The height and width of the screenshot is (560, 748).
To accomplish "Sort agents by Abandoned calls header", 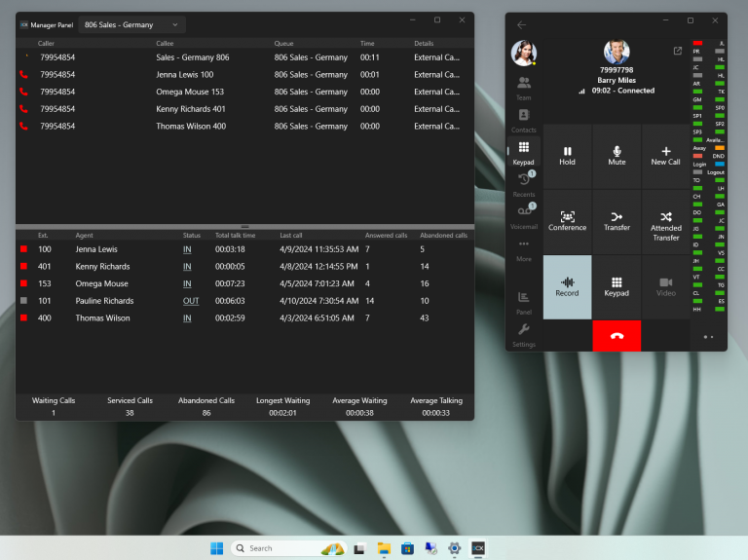I will (444, 235).
